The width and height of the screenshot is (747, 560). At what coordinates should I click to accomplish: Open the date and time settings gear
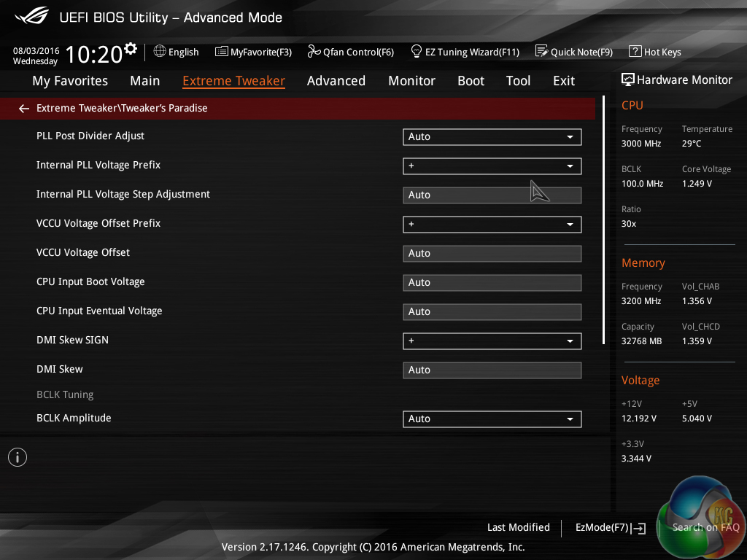131,48
